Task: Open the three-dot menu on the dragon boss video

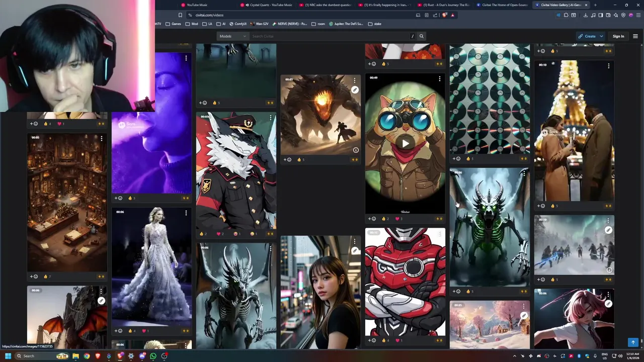Action: click(355, 80)
